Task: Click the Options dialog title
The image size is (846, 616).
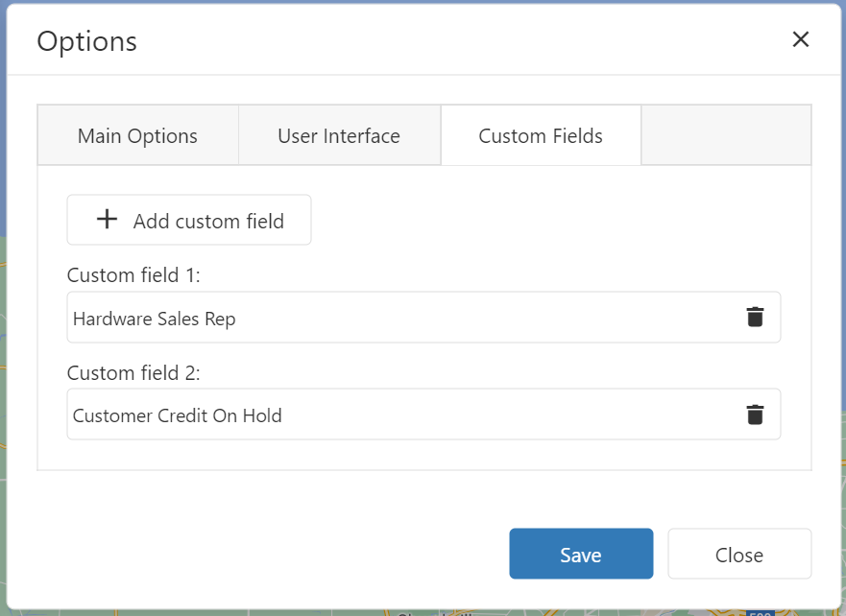Action: coord(86,41)
